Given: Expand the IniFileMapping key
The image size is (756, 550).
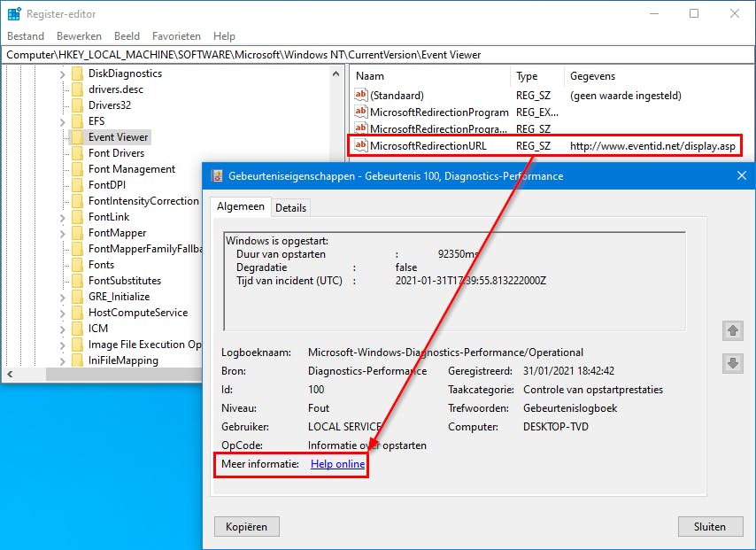Looking at the screenshot, I should pyautogui.click(x=62, y=360).
